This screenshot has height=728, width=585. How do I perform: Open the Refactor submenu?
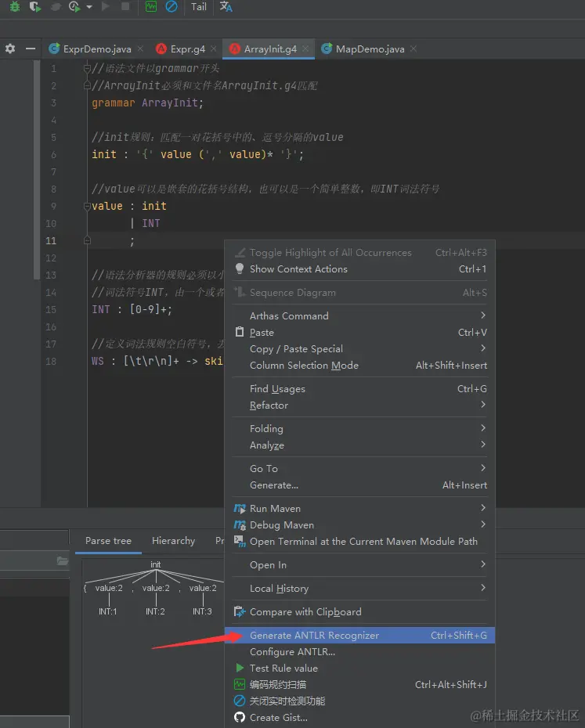(359, 405)
